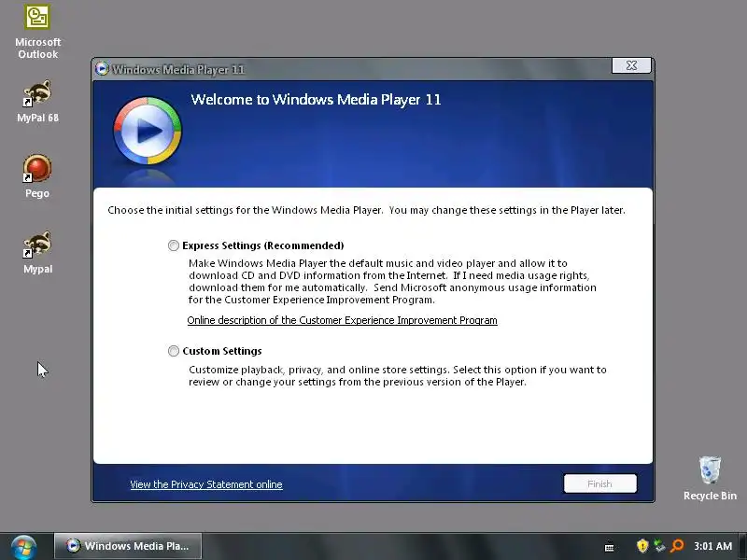Close the Windows Media Player 11 dialog
747x560 pixels.
point(632,65)
